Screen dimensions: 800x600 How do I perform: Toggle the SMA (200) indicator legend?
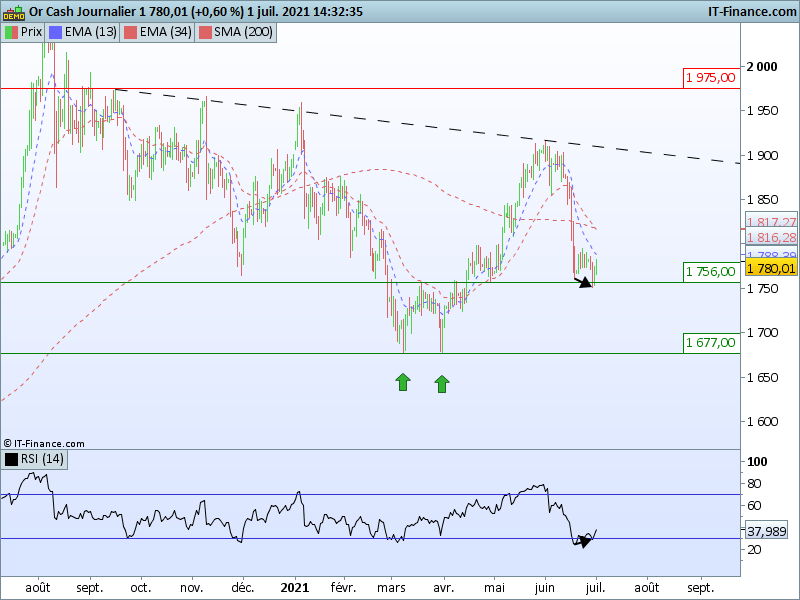tap(237, 32)
